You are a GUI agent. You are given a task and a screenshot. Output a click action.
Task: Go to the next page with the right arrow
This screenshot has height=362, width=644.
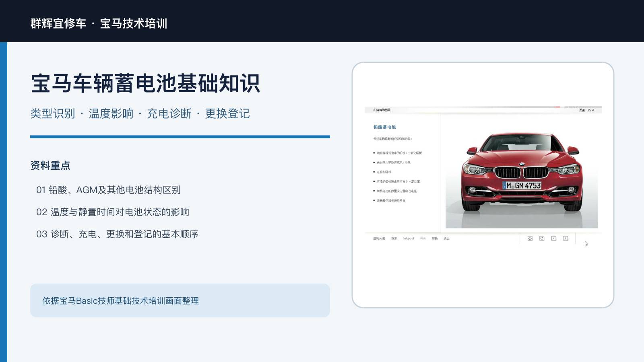[x=566, y=239]
